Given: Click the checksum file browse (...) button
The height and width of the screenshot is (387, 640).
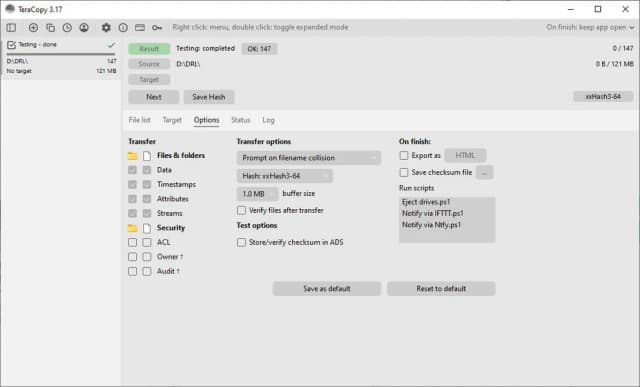Looking at the screenshot, I should [x=484, y=173].
